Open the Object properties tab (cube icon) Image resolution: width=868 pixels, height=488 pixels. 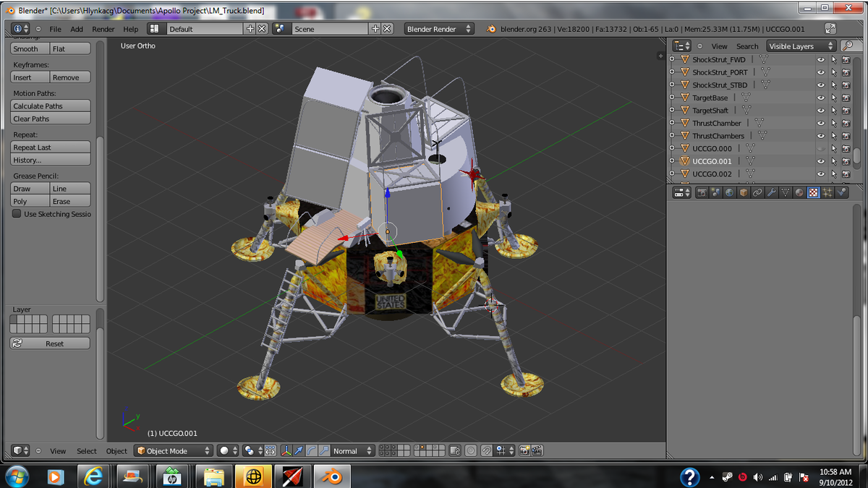tap(744, 192)
